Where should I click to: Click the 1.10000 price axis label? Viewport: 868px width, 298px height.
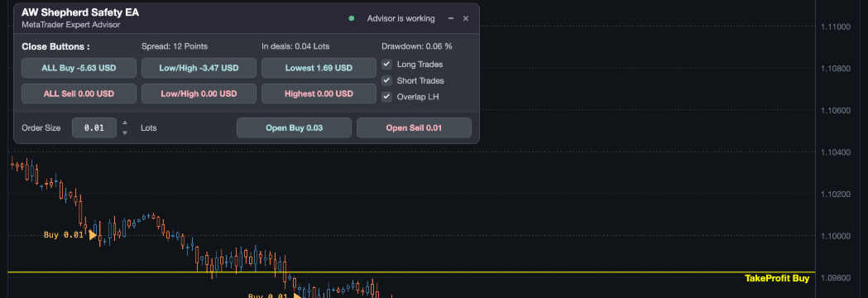(x=836, y=236)
